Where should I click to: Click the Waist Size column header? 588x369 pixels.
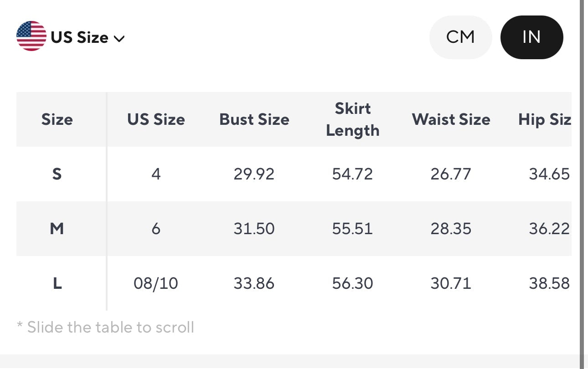(x=451, y=119)
